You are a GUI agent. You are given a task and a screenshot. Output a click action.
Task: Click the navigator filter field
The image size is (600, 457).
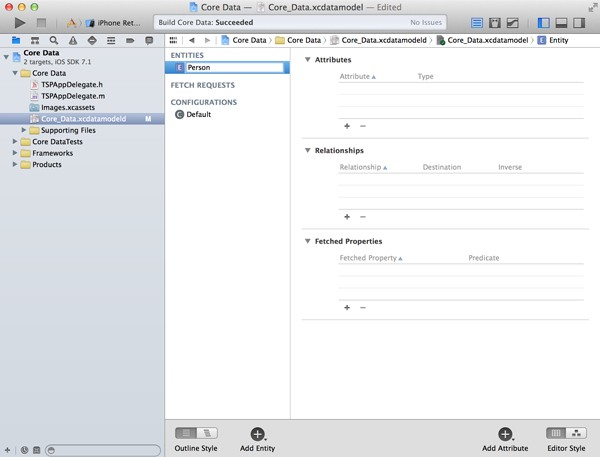[x=103, y=450]
